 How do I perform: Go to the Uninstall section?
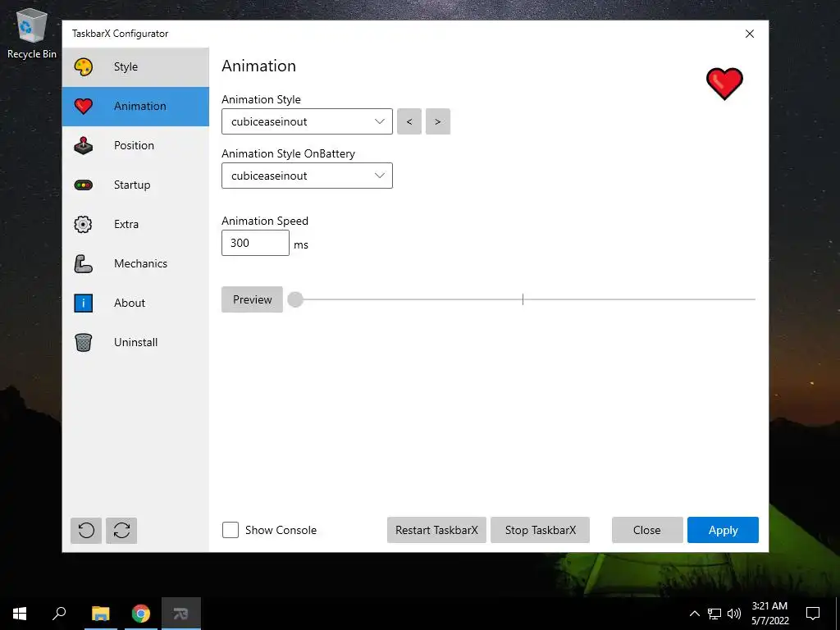(x=135, y=342)
